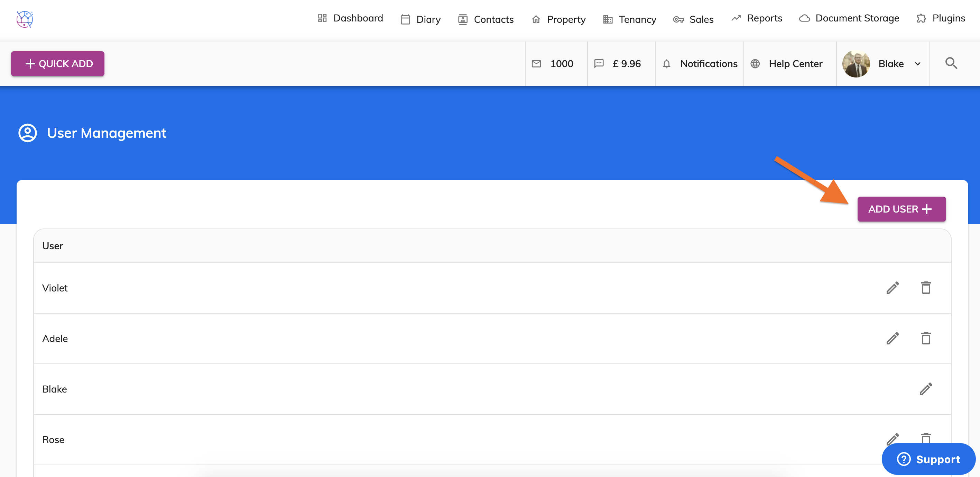The height and width of the screenshot is (477, 980).
Task: Open the Support chat widget
Action: tap(928, 459)
